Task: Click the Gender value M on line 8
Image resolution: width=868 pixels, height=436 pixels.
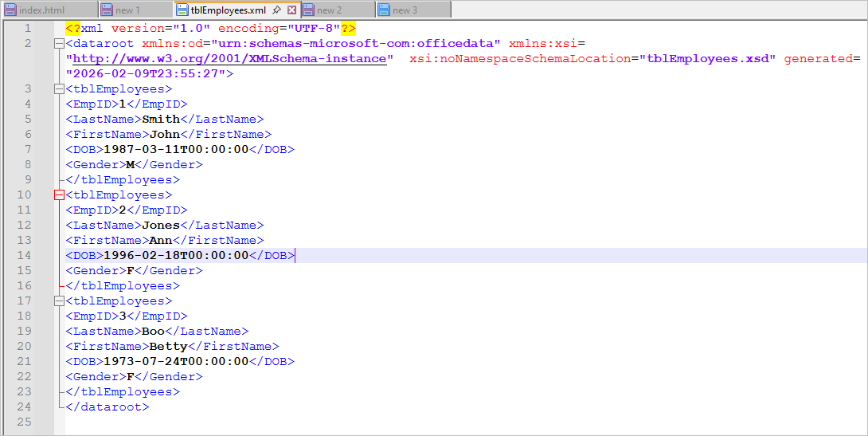Action: point(131,164)
